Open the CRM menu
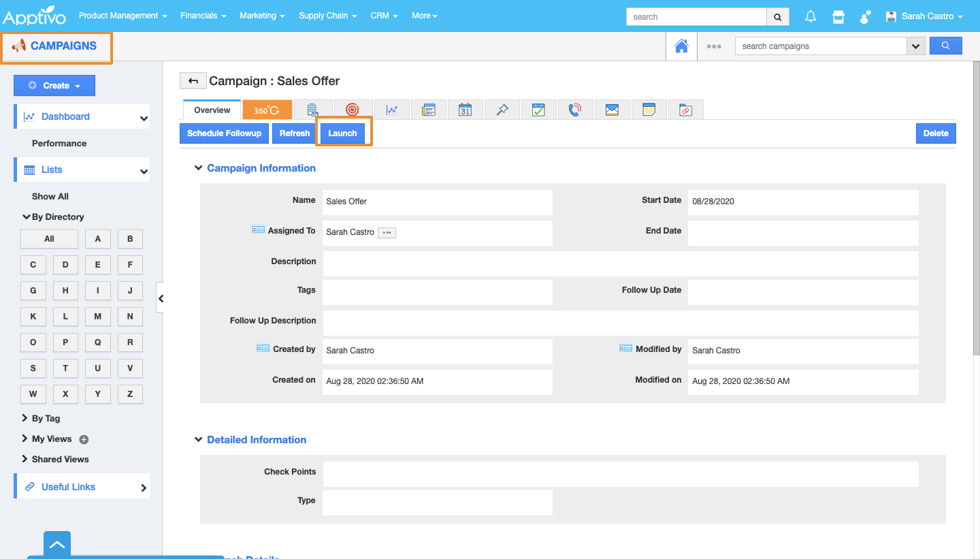The image size is (980, 559). [x=384, y=16]
